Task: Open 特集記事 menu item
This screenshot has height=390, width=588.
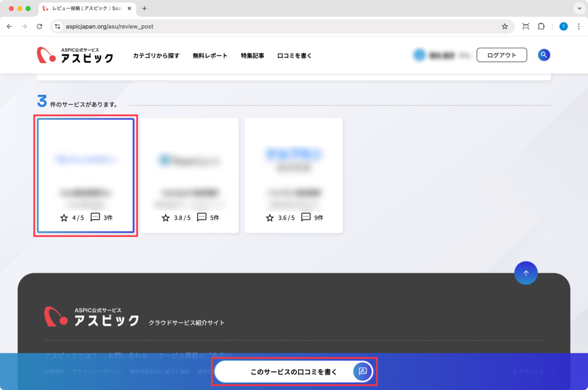Action: click(x=253, y=56)
